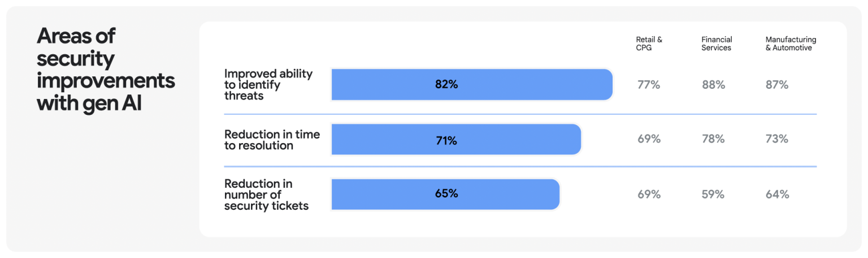The height and width of the screenshot is (258, 868).
Task: Click the 77% Retail value for threats
Action: coord(649,85)
